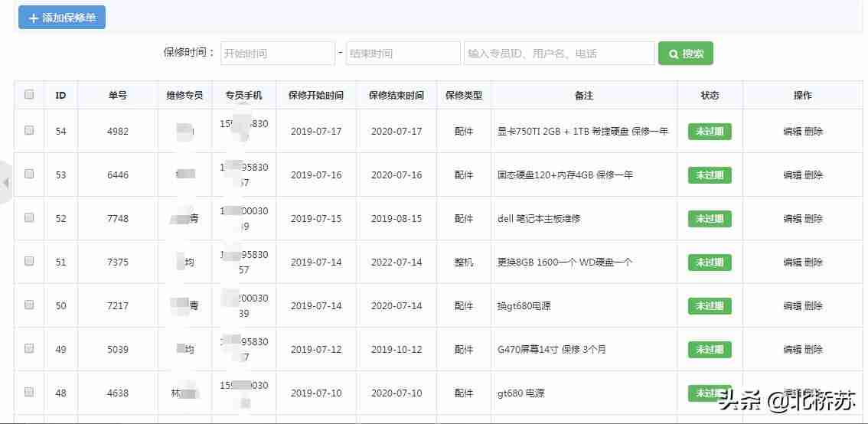Click the 专员ID、用户名、电话 search input
868x424 pixels.
coord(559,53)
